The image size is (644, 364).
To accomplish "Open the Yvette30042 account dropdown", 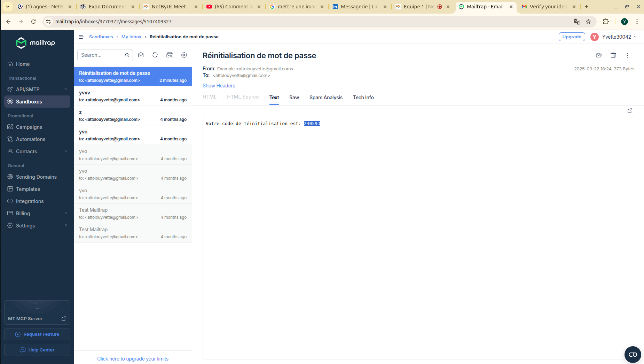I will coord(614,37).
